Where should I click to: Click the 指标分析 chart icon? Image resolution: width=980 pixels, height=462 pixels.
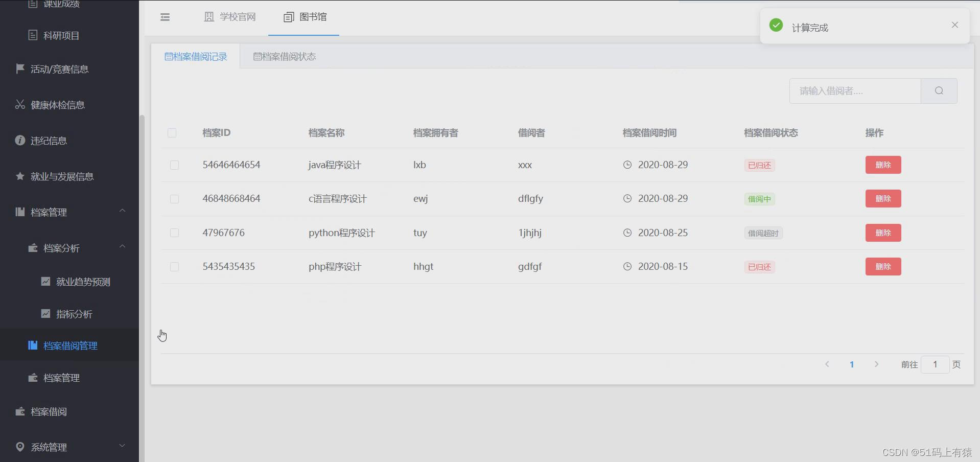[x=45, y=313]
